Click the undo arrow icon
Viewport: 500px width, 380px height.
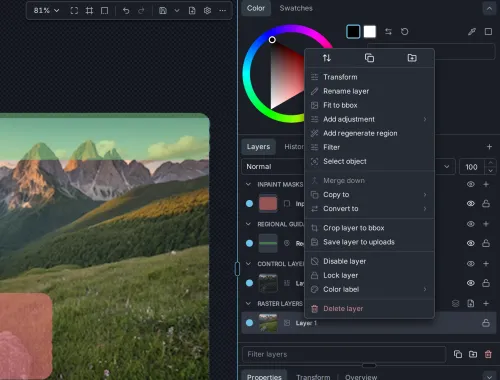(x=126, y=11)
